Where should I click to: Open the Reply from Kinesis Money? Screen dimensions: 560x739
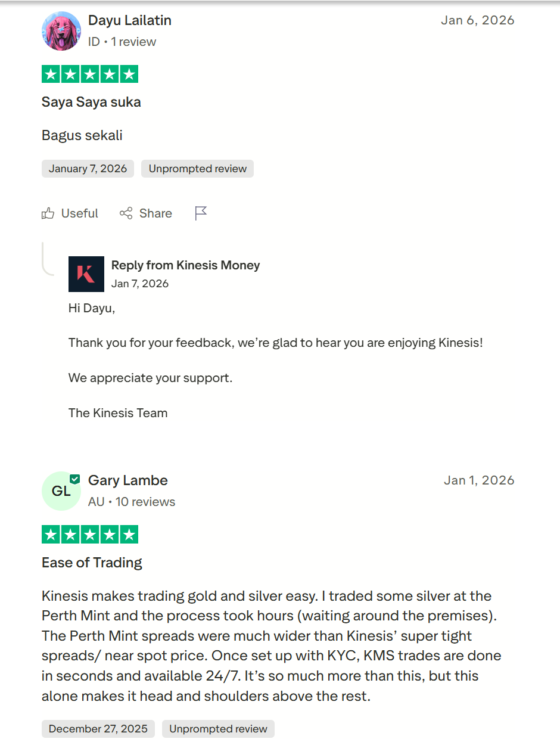coord(185,265)
